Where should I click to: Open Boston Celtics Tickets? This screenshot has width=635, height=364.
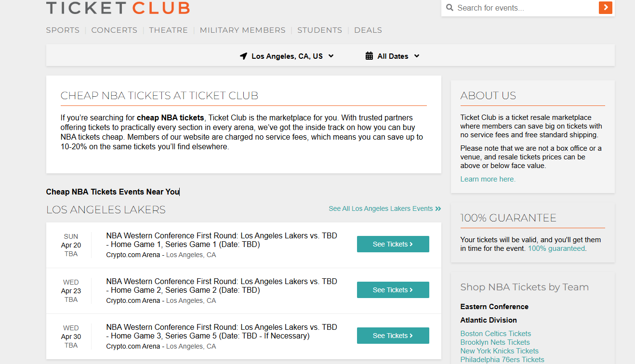[x=496, y=334]
